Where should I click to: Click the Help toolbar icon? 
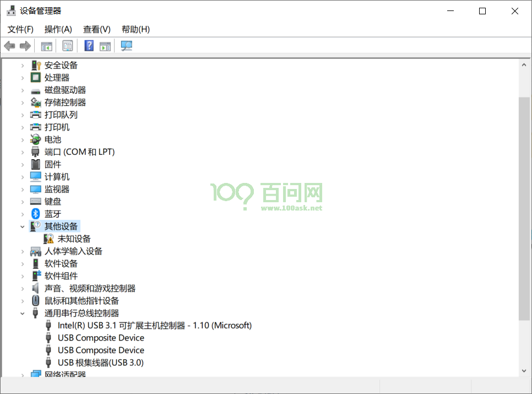click(88, 45)
